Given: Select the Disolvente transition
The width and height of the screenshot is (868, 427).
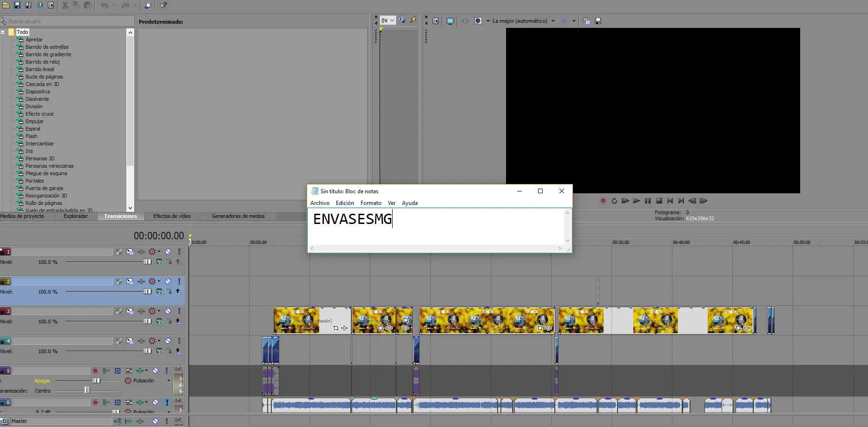Looking at the screenshot, I should (x=37, y=99).
